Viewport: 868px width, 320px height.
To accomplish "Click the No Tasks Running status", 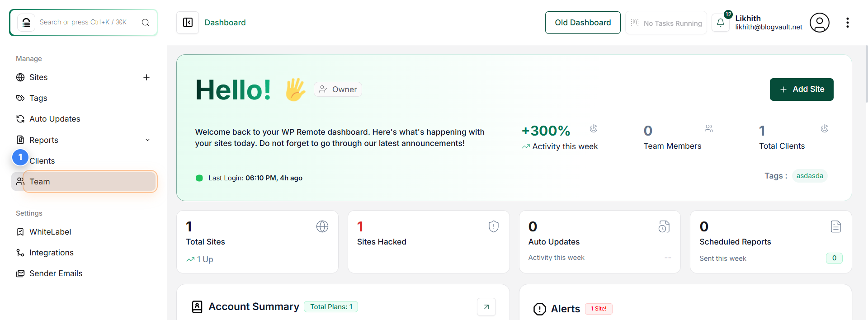I will pos(665,23).
